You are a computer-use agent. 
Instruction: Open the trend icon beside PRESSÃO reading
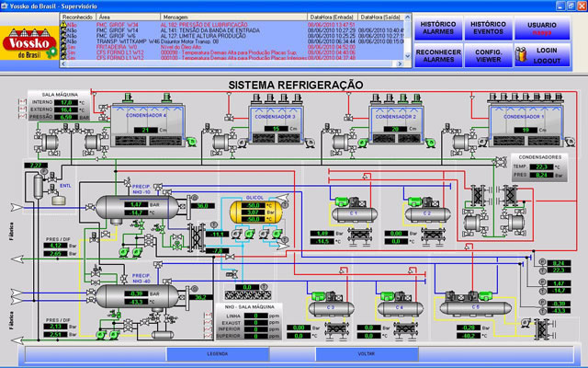[22, 117]
